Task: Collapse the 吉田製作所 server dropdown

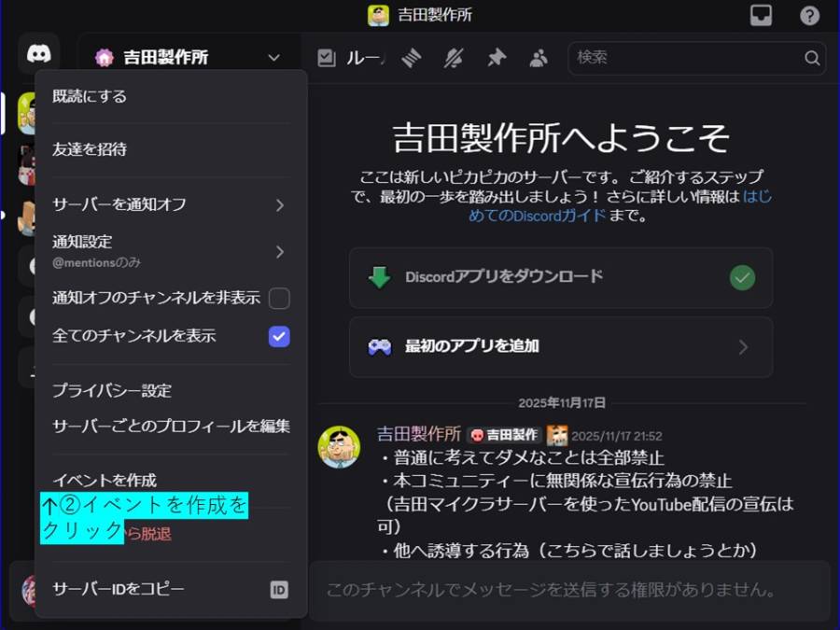Action: [273, 57]
